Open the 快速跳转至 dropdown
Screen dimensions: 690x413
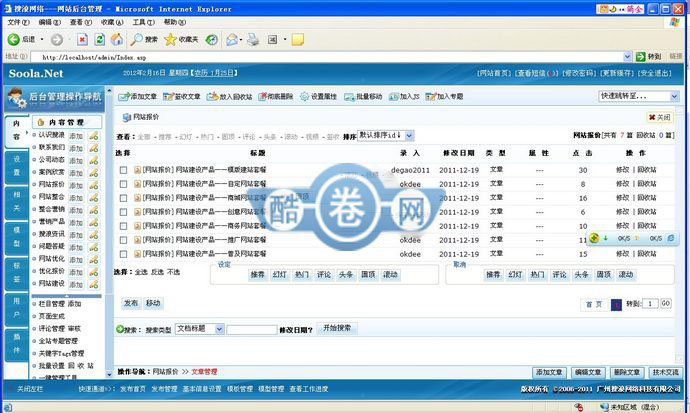click(639, 96)
